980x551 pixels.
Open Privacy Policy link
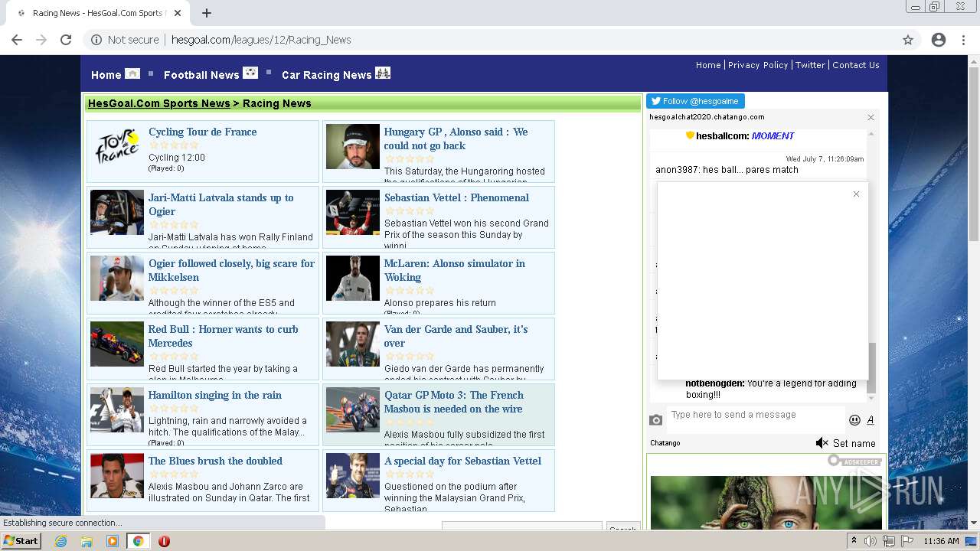tap(758, 65)
